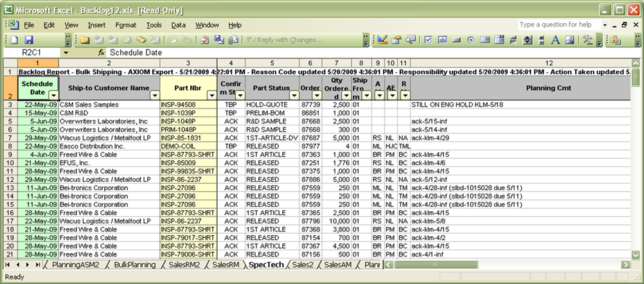The height and width of the screenshot is (284, 644).
Task: Click the fx Insert Function icon
Action: [101, 53]
